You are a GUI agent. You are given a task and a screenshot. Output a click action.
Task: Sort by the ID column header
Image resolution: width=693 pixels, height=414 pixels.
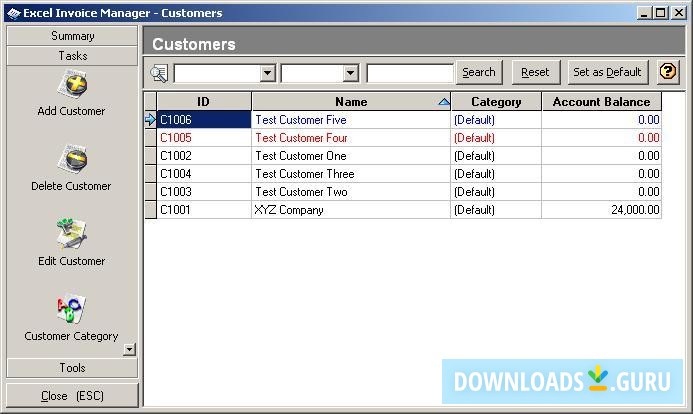(x=204, y=102)
